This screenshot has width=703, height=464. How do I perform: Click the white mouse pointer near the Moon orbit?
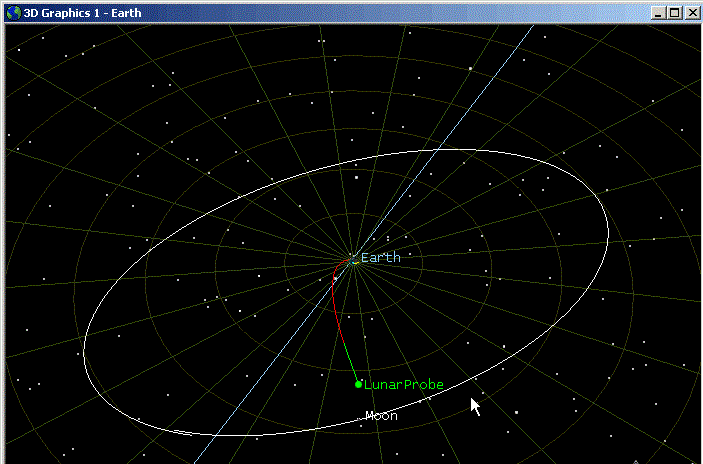point(476,406)
